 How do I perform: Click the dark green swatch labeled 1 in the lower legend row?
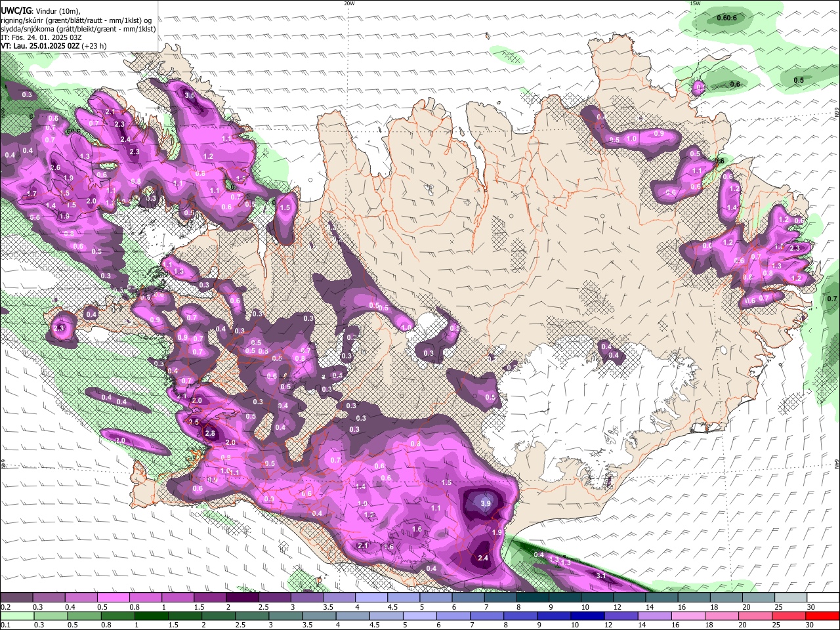(x=151, y=616)
